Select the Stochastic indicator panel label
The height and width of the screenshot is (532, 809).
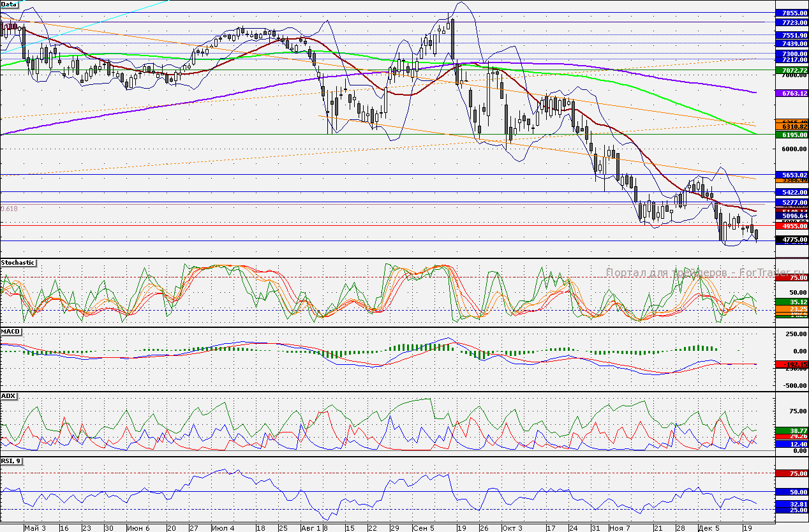pyautogui.click(x=18, y=263)
